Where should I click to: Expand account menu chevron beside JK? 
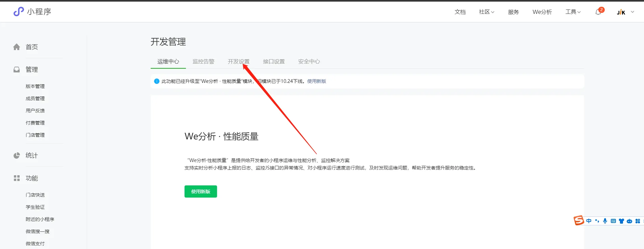point(632,12)
